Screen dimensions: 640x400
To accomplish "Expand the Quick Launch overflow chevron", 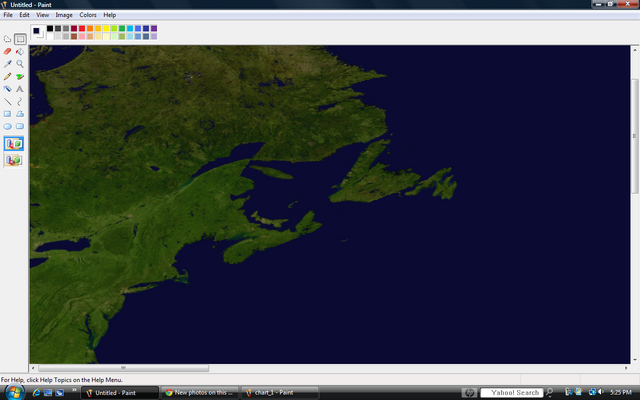I will click(x=74, y=391).
